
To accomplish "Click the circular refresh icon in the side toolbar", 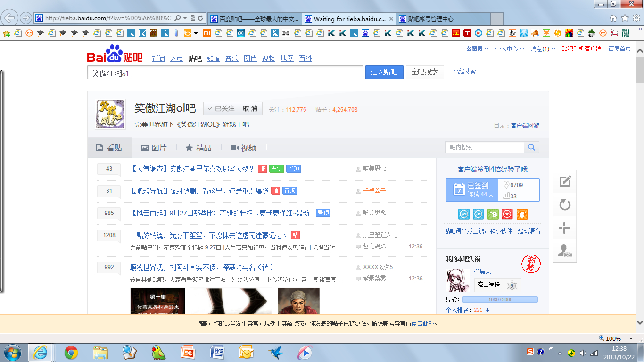I will click(565, 205).
